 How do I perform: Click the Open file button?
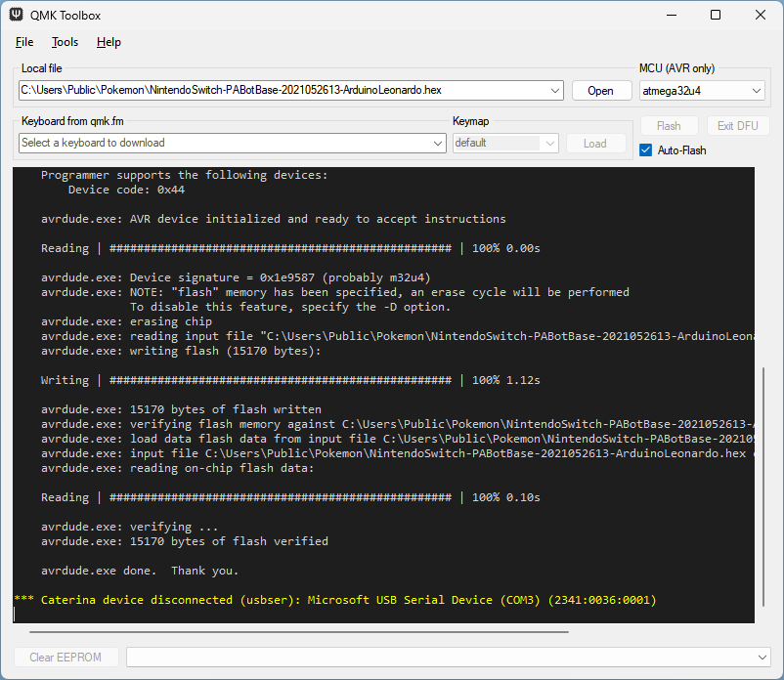pos(600,91)
